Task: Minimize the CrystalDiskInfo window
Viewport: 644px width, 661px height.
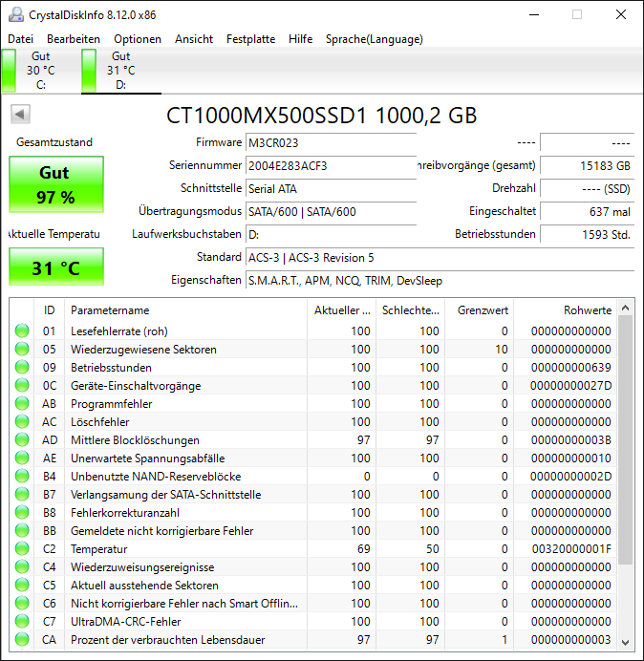Action: [534, 14]
